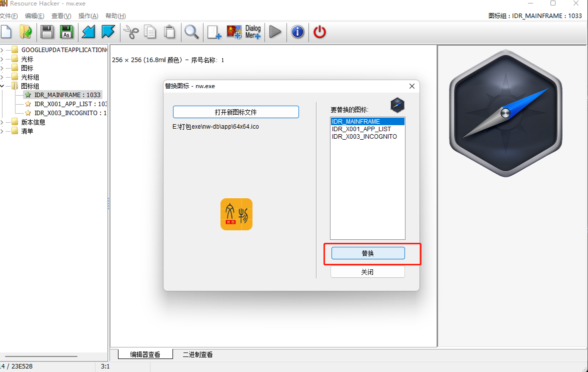588x372 pixels.
Task: Click the New blank script toolbar icon
Action: coord(6,32)
